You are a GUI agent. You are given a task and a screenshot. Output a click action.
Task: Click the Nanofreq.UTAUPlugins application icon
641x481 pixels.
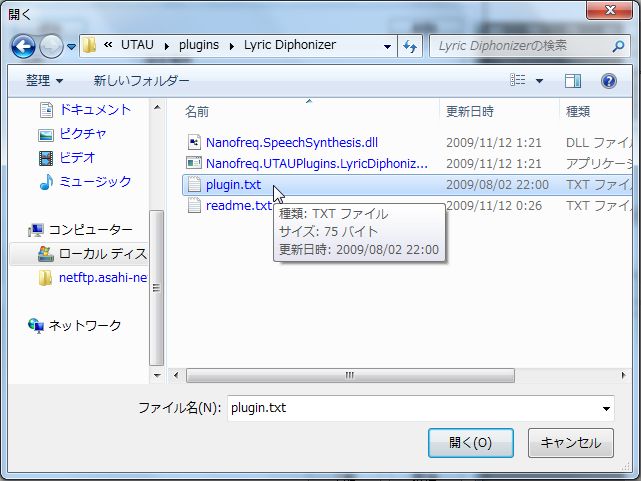click(x=194, y=163)
